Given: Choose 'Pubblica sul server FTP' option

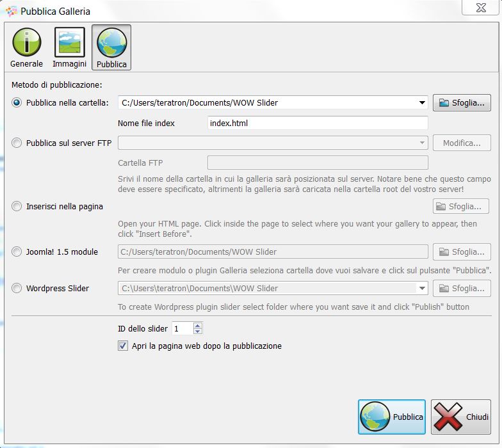Looking at the screenshot, I should [17, 143].
